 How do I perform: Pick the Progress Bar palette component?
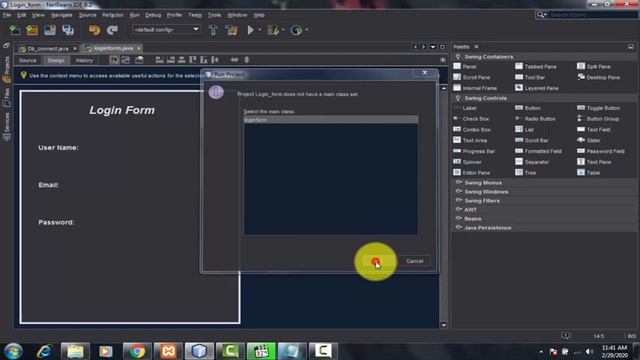click(x=474, y=151)
